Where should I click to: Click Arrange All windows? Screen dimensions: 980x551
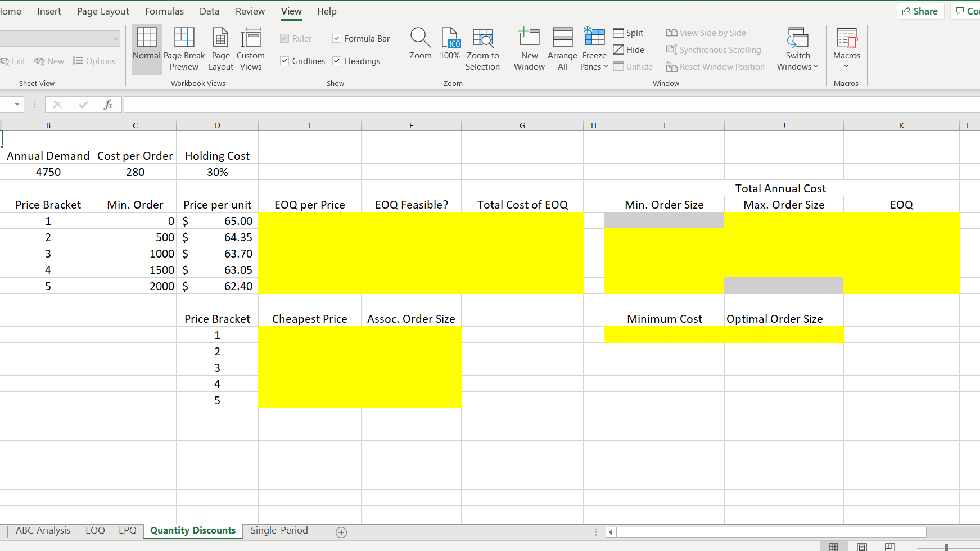[562, 49]
